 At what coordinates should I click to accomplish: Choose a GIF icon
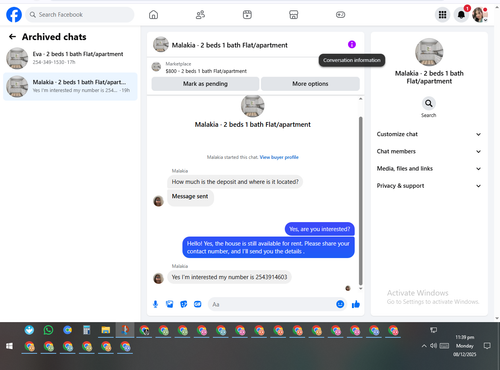tap(198, 304)
